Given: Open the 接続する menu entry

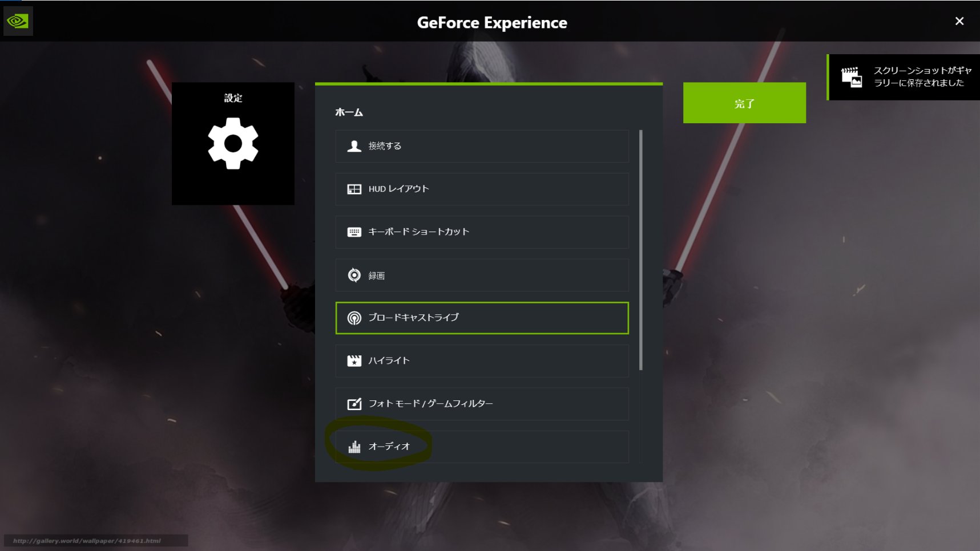Looking at the screenshot, I should coord(482,146).
